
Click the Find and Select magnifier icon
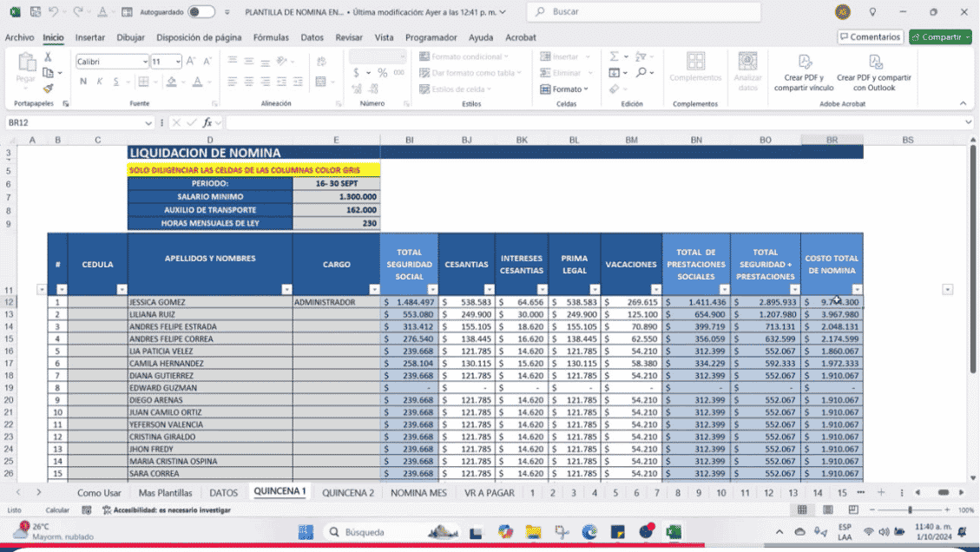click(641, 73)
